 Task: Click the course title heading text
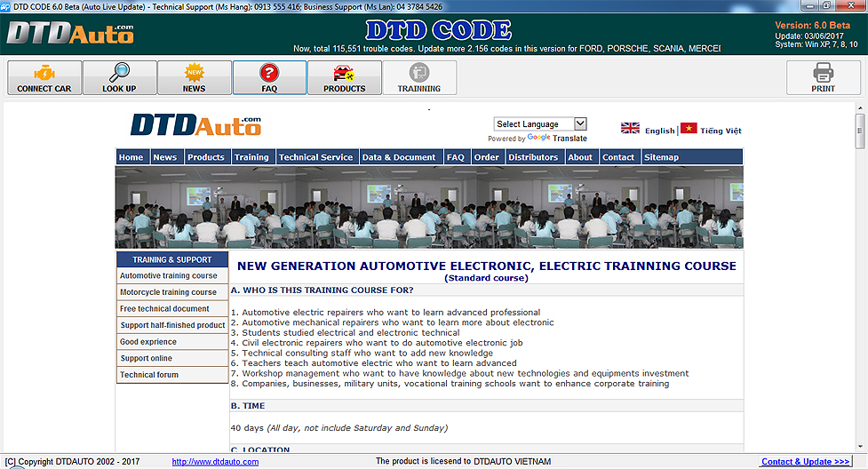487,266
